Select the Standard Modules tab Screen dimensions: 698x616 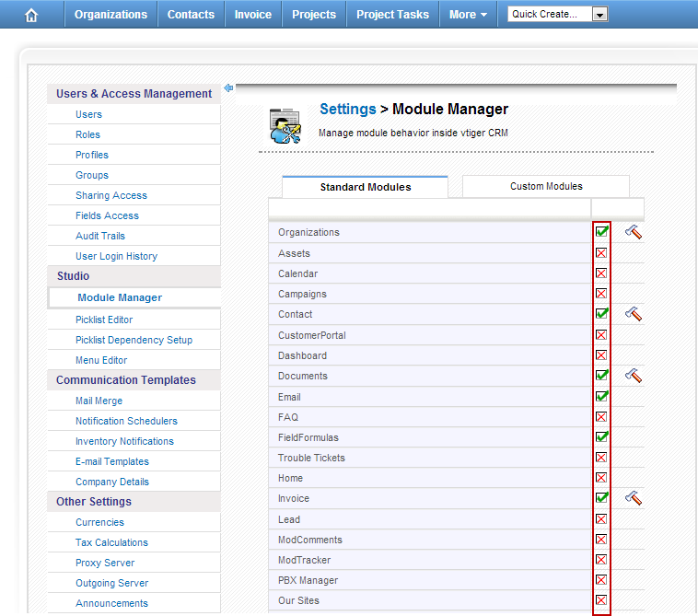[366, 187]
